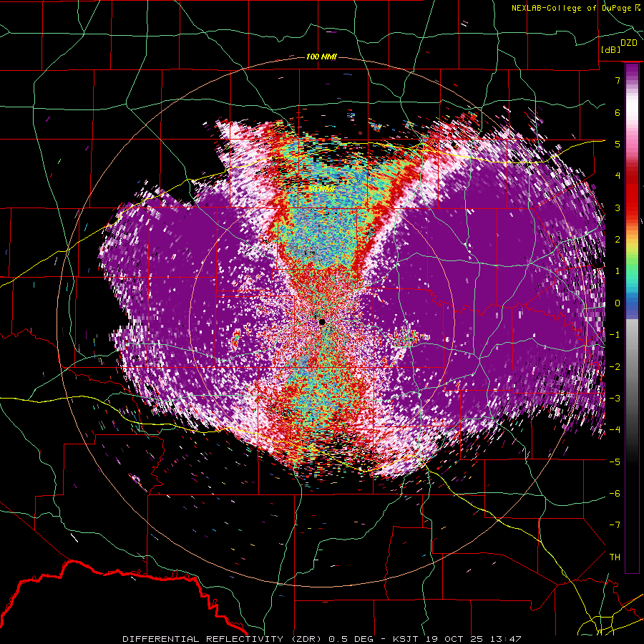Click the 5 value on color scale
Screen dimensions: 644x644
(x=618, y=144)
